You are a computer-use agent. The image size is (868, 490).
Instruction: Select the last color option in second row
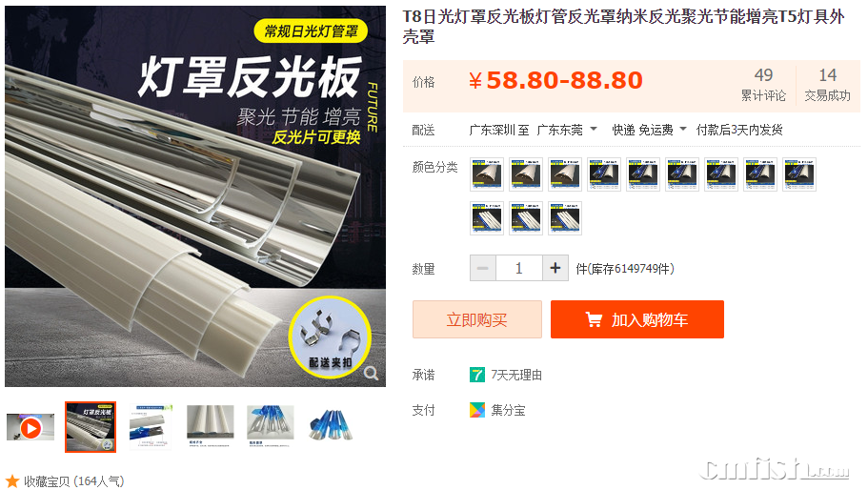(x=565, y=218)
